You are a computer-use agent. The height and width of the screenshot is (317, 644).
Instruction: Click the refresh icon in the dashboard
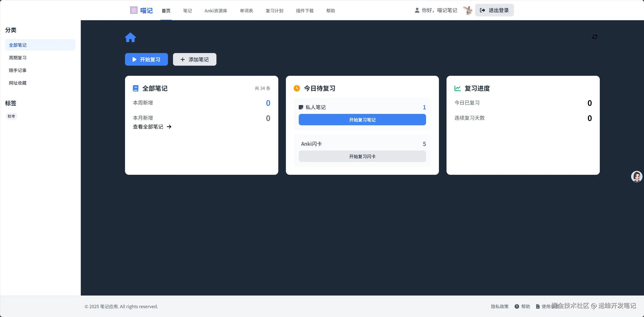[595, 37]
